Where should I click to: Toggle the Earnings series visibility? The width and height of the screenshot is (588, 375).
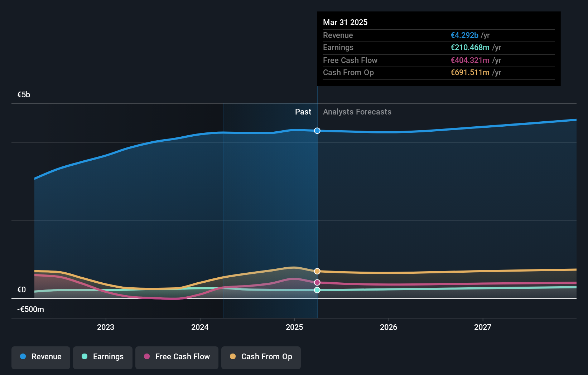pos(102,357)
